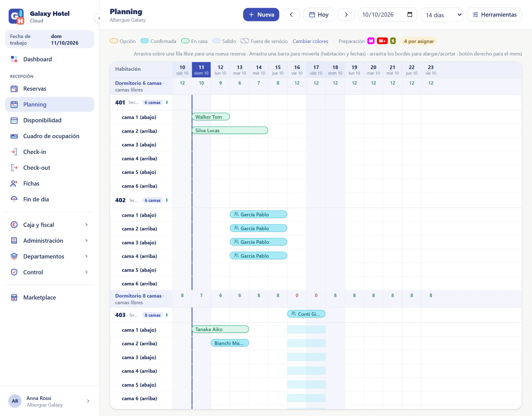Viewport: 532px width, 416px height.
Task: Click the Fecha de trabajo date box
Action: click(50, 39)
